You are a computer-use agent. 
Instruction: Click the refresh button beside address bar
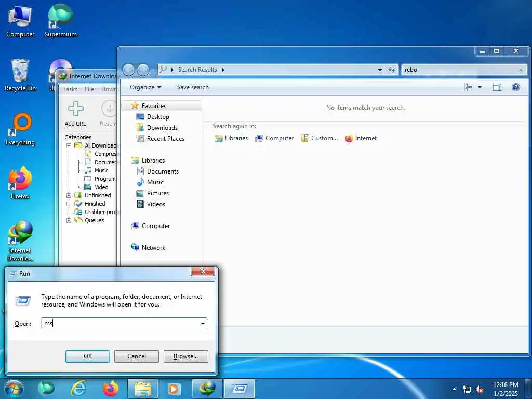[392, 70]
